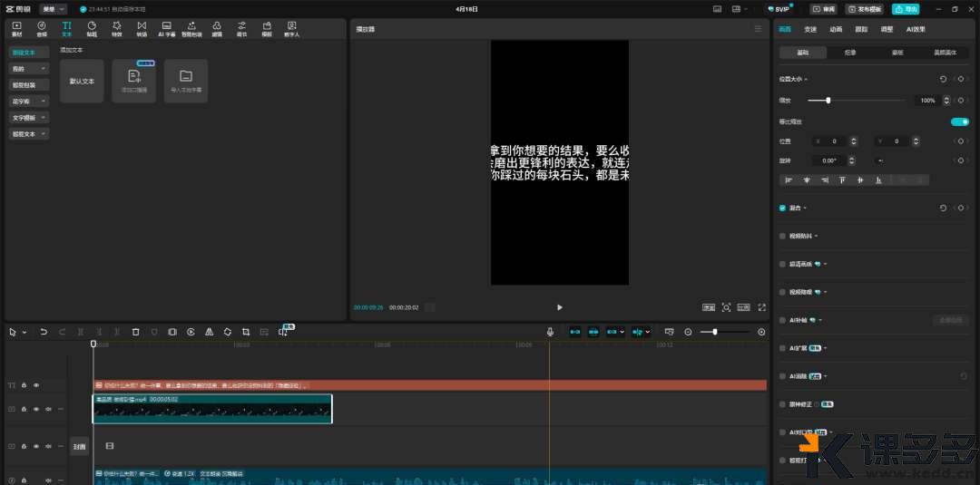Lock the text track with padlock icon
Screen dimensions: 980x485
[x=24, y=385]
